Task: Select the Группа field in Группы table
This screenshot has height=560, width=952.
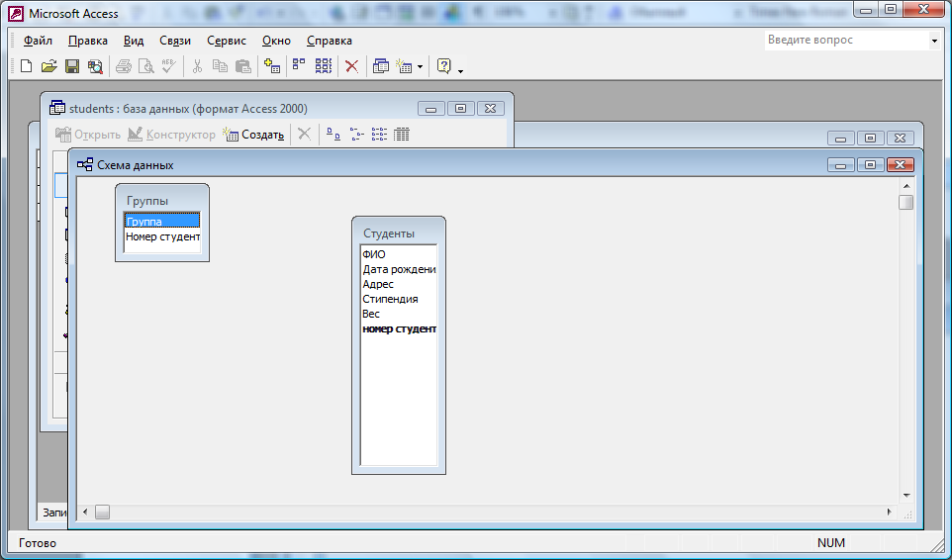Action: point(162,222)
